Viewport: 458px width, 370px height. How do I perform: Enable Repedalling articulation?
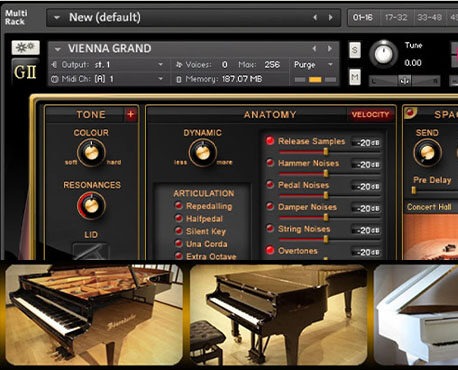179,205
